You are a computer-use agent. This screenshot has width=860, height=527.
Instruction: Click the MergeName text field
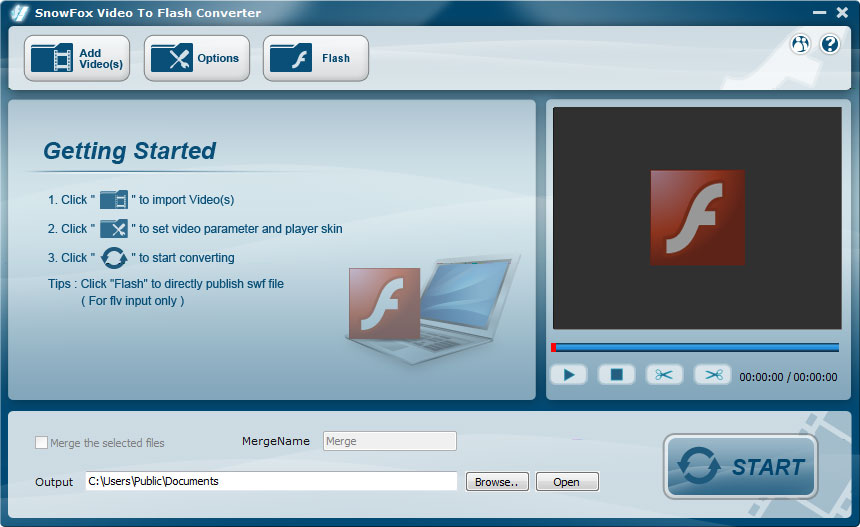pos(389,441)
